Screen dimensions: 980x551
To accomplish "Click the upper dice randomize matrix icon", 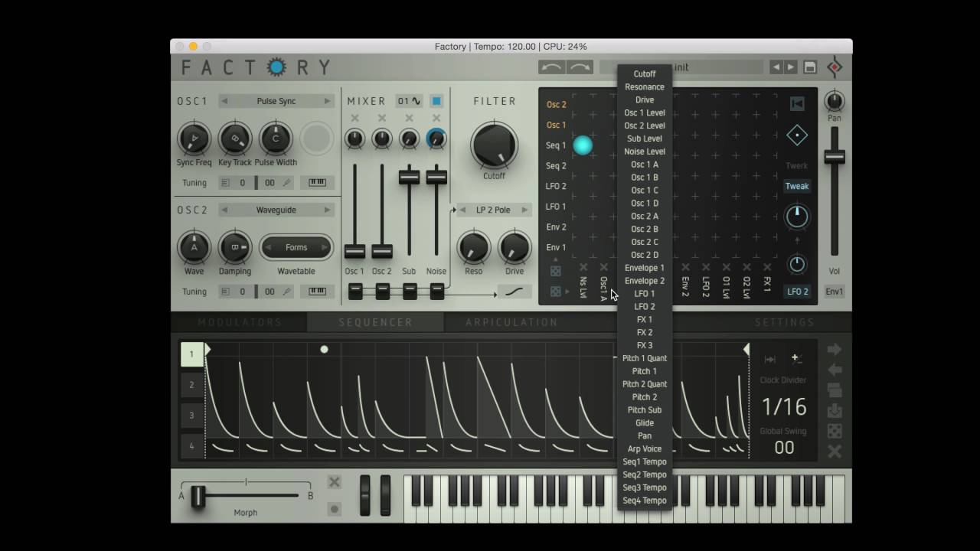I will (556, 272).
